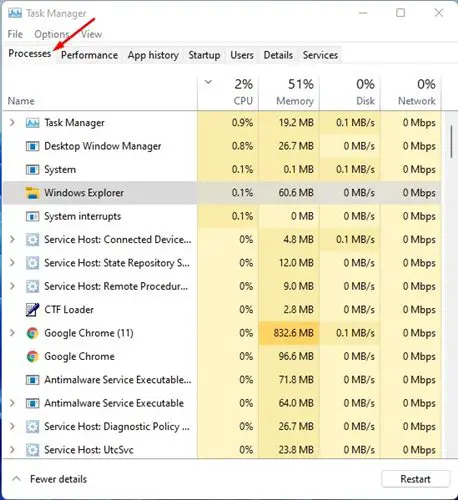
Task: Open the column sort dropdown arrow
Action: [208, 82]
